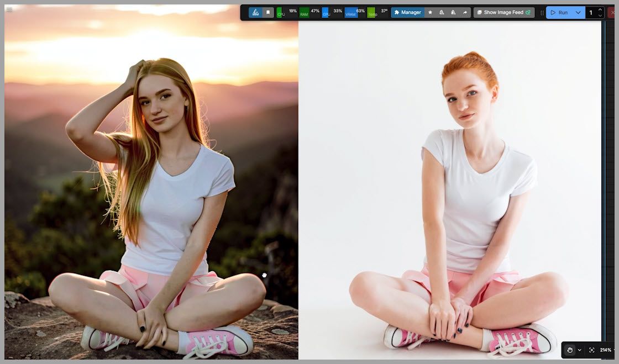The width and height of the screenshot is (619, 364).
Task: Open the hamburger menu at top left
Action: click(9, 9)
